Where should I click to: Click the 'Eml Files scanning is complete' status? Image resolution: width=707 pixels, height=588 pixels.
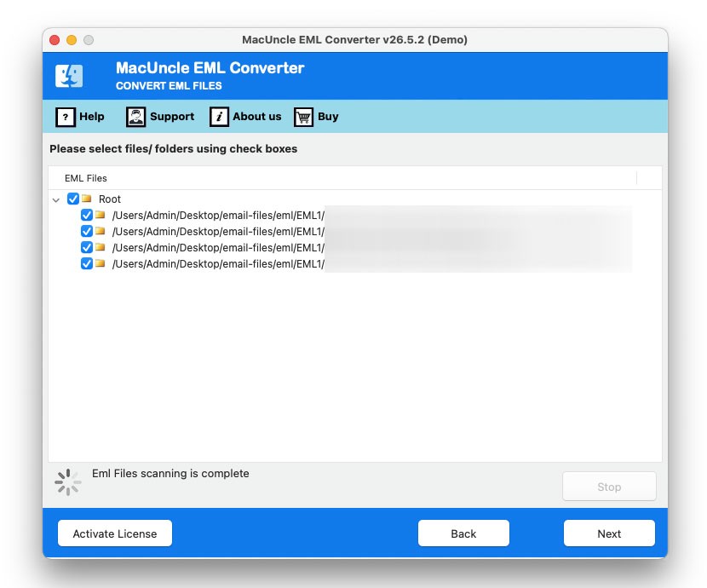coord(170,474)
